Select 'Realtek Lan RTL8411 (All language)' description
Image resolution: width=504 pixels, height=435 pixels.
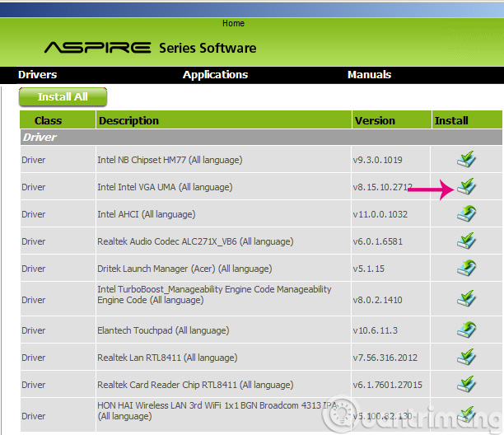point(167,358)
